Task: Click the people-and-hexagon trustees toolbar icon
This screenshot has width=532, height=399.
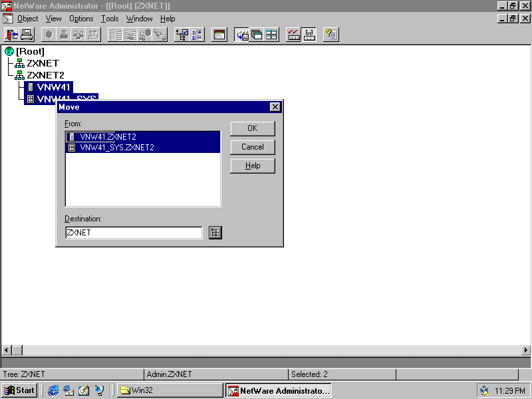Action: pos(145,35)
